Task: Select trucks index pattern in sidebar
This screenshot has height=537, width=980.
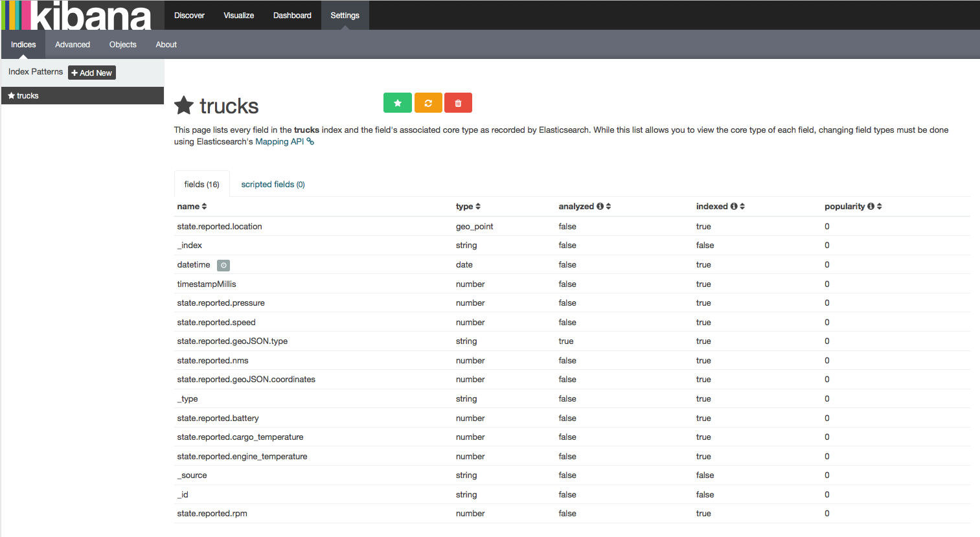Action: tap(82, 96)
